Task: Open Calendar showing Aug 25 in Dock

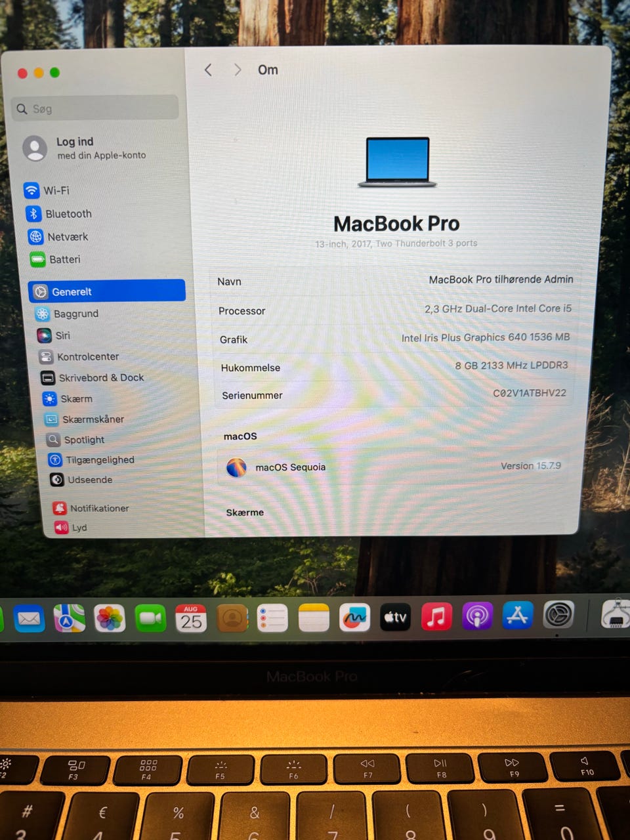Action: pyautogui.click(x=192, y=618)
